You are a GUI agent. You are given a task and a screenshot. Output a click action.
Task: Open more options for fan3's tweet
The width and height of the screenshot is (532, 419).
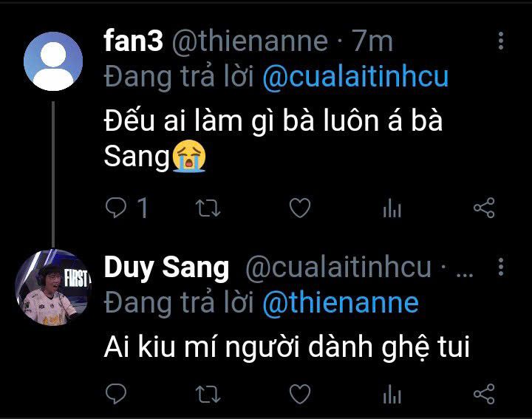(502, 39)
